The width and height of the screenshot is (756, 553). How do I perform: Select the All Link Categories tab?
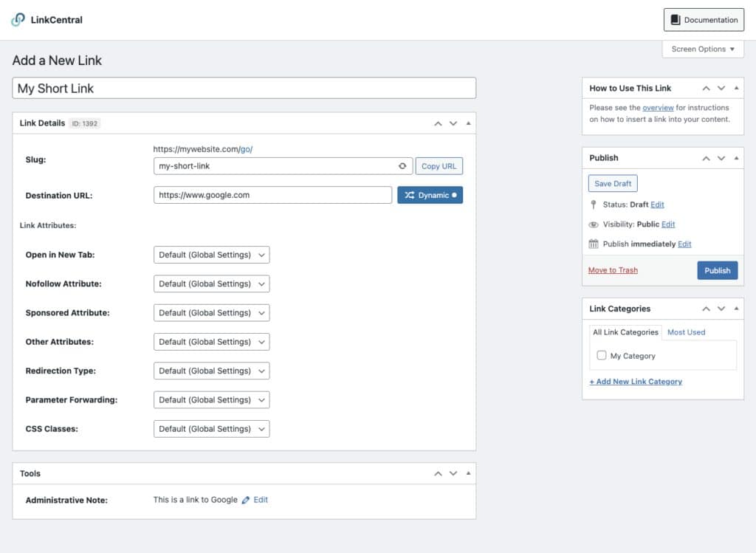[625, 332]
